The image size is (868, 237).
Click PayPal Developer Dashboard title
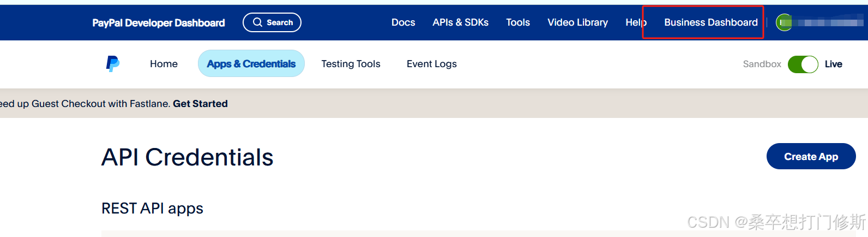click(x=159, y=23)
